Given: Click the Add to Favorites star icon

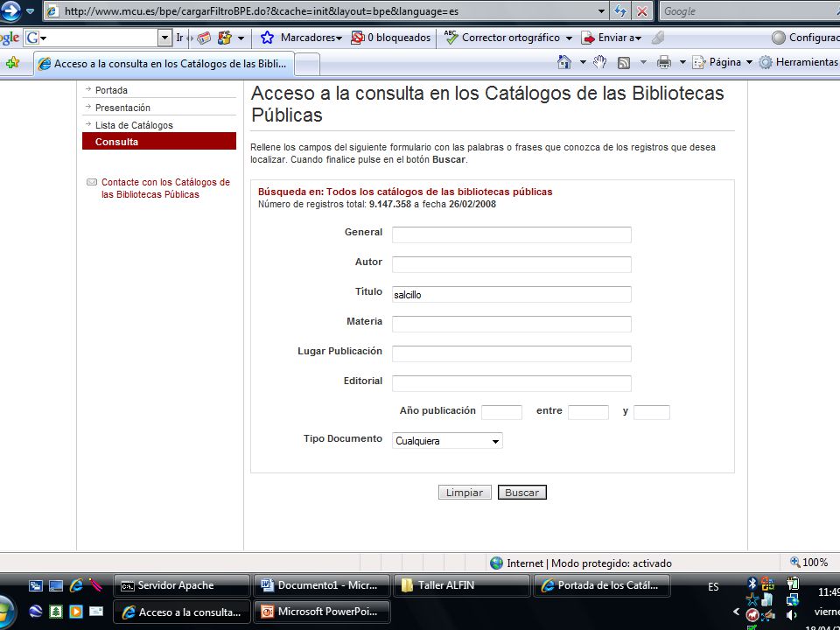Looking at the screenshot, I should [12, 63].
